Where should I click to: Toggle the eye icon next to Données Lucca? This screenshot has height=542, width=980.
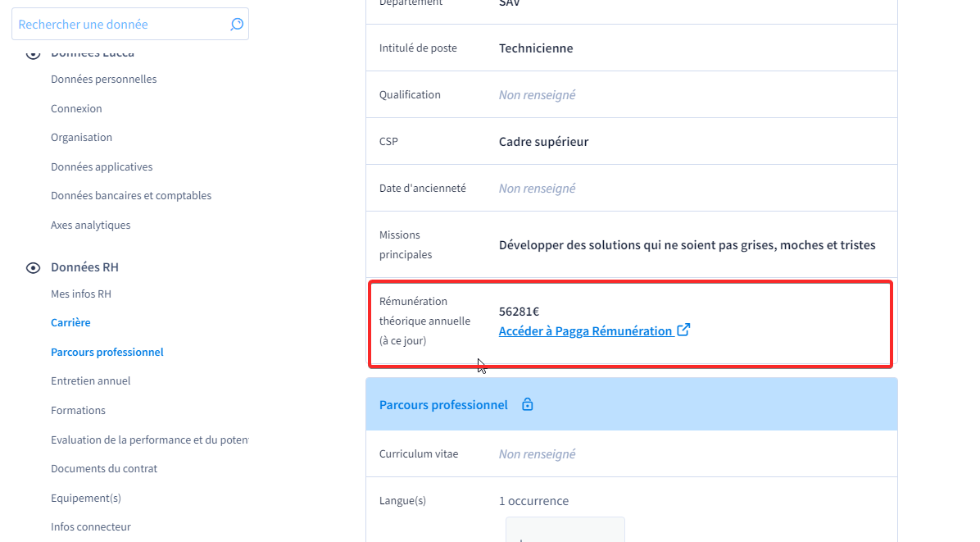33,54
